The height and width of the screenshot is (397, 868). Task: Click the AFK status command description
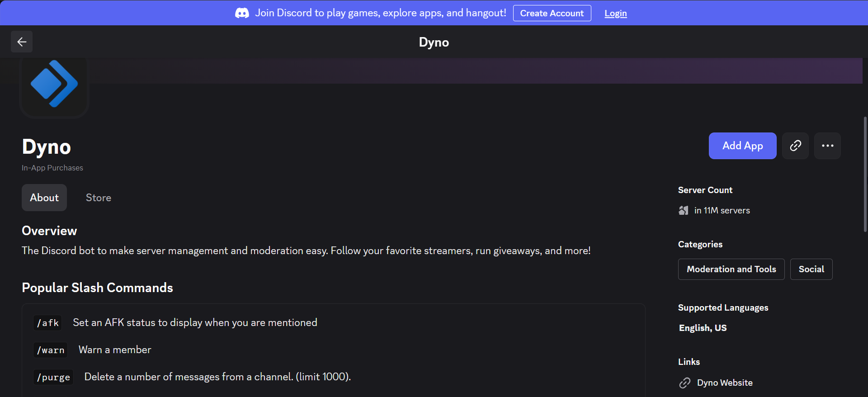(195, 322)
